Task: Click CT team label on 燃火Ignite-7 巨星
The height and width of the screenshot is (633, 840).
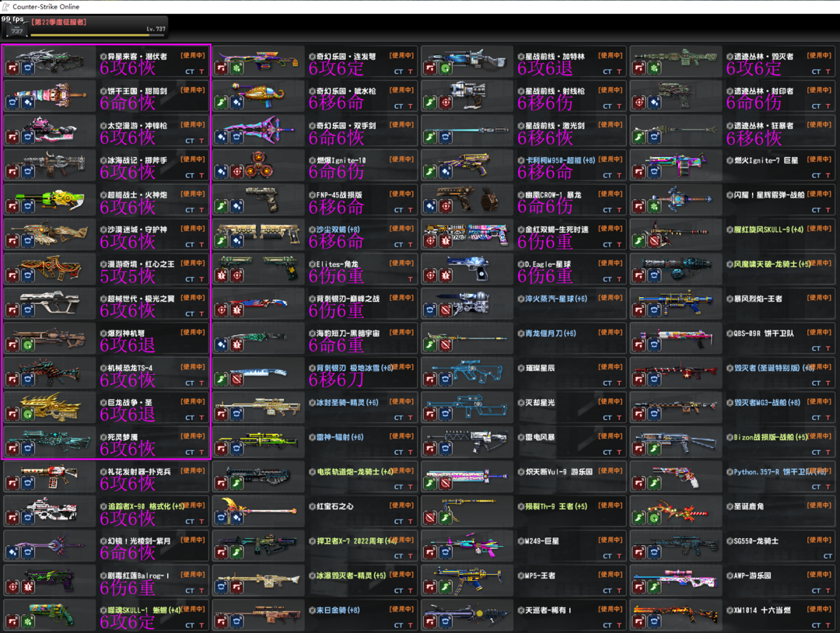Action: click(x=816, y=175)
